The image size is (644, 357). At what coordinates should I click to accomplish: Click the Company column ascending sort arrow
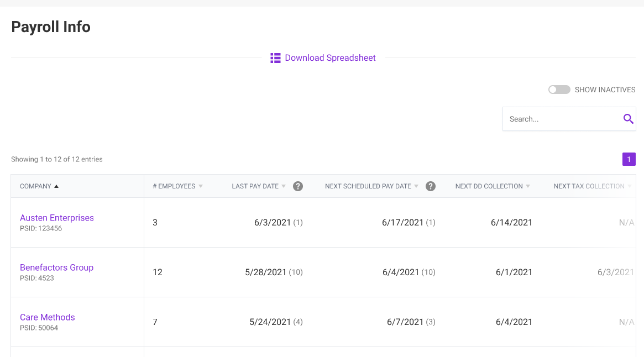[x=56, y=186]
